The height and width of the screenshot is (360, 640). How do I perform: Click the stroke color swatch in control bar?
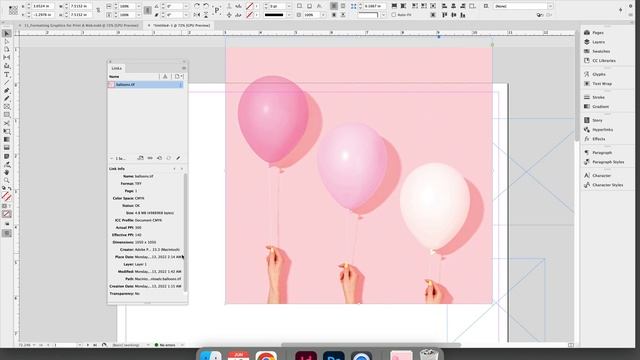pyautogui.click(x=250, y=15)
